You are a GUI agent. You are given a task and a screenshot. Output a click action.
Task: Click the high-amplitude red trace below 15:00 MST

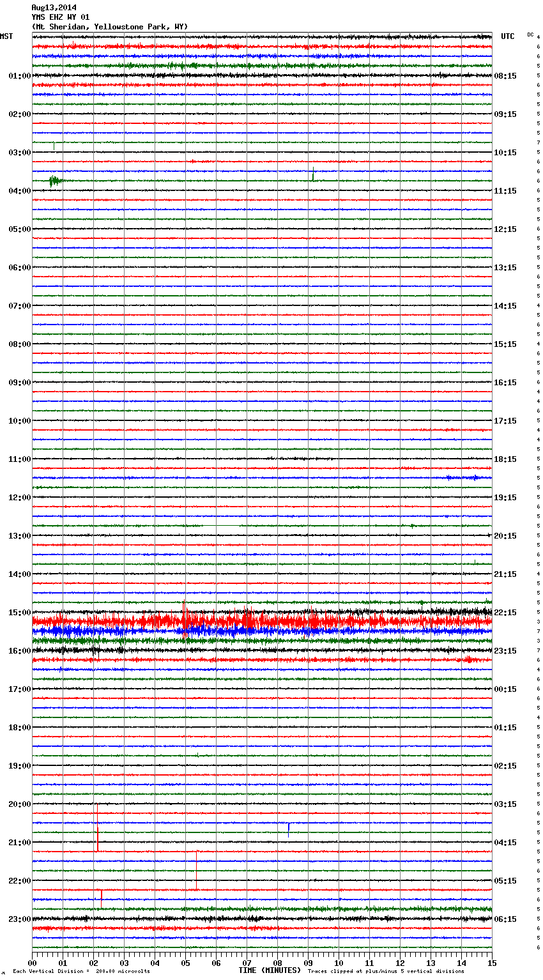click(x=262, y=621)
